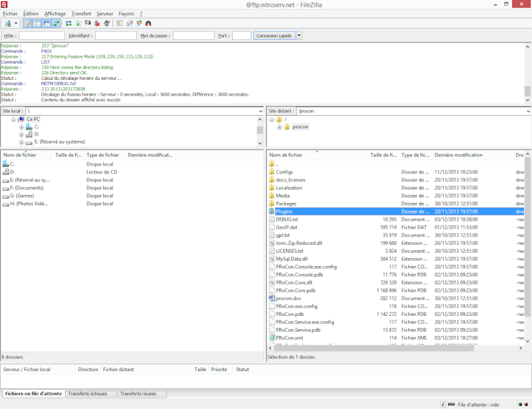Screen dimensions: 532x409
Task: Click parent folder '..' icon in remote list
Action: click(x=271, y=164)
